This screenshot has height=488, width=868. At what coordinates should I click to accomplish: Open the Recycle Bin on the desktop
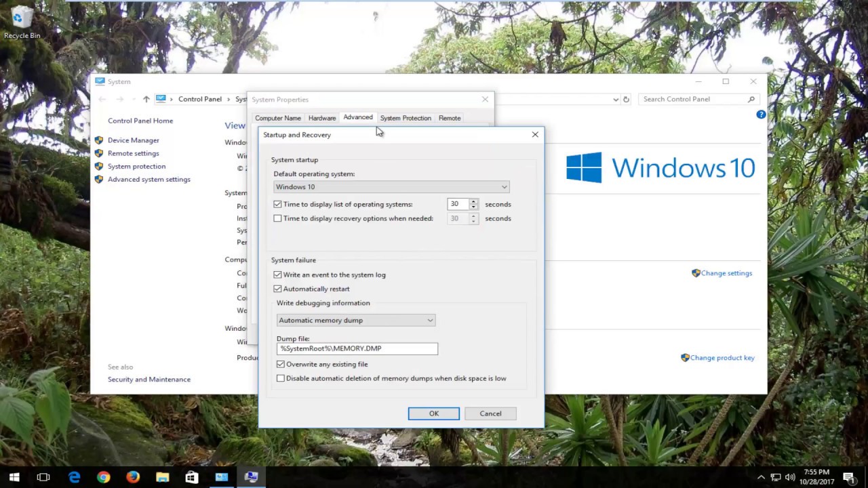[22, 22]
